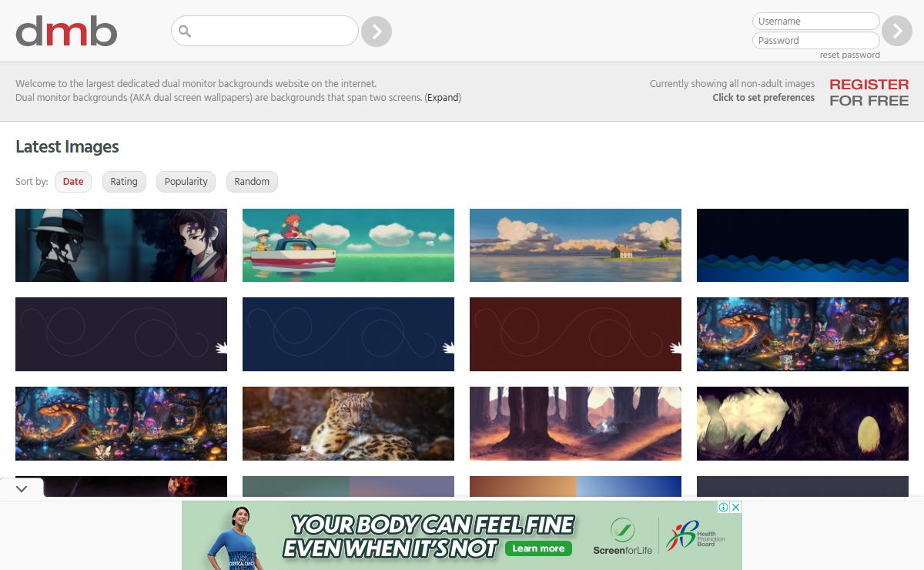Open the sunset forest trees wallpaper

[575, 424]
